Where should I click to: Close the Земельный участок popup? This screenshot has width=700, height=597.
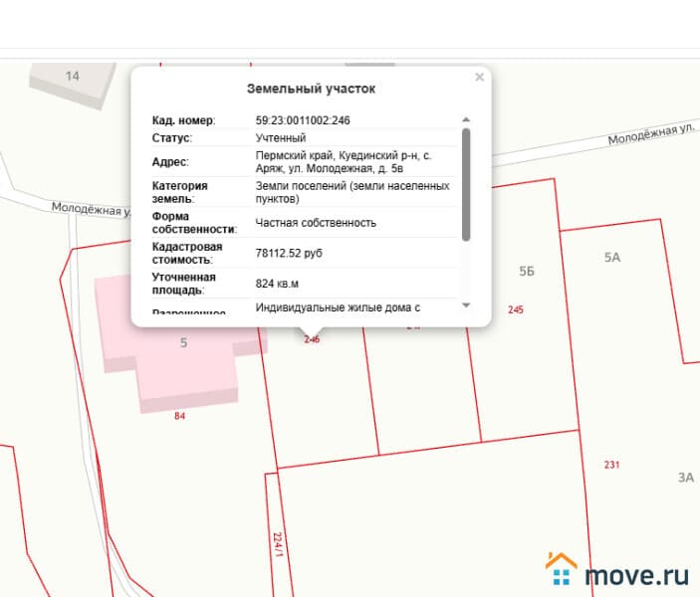pyautogui.click(x=479, y=77)
